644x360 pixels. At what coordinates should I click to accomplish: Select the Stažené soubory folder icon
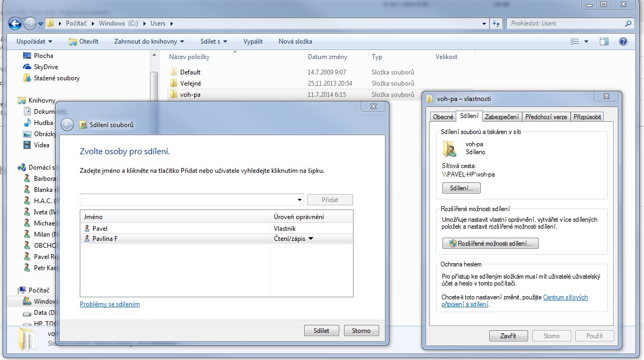(x=27, y=78)
